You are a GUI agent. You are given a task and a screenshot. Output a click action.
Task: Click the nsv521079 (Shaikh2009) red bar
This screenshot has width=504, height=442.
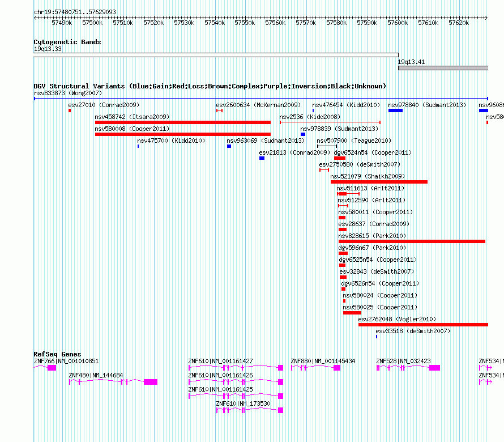click(x=379, y=182)
